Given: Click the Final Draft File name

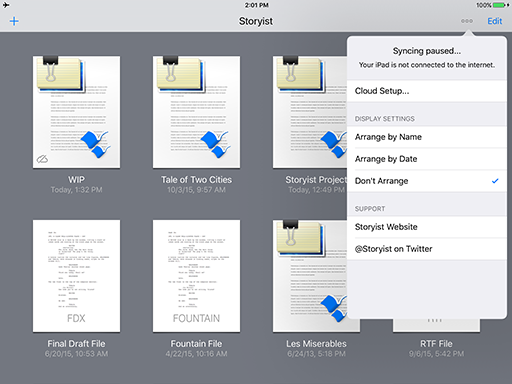Looking at the screenshot, I should click(76, 344).
